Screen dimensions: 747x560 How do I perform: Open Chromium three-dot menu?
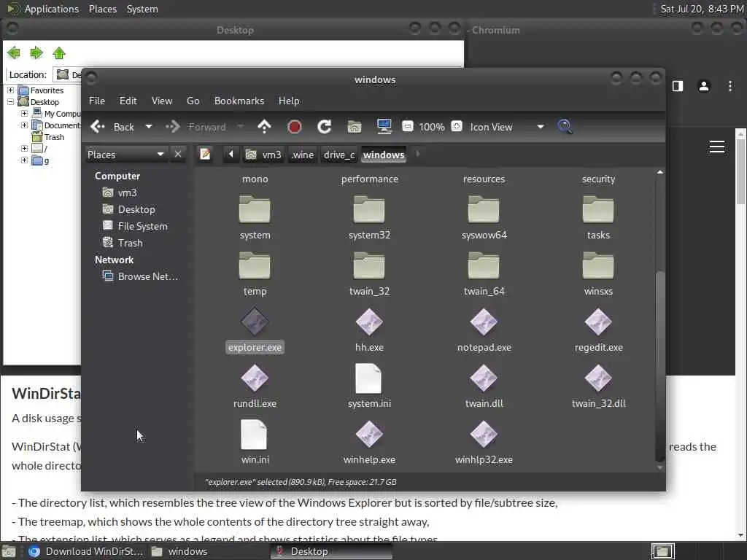729,86
